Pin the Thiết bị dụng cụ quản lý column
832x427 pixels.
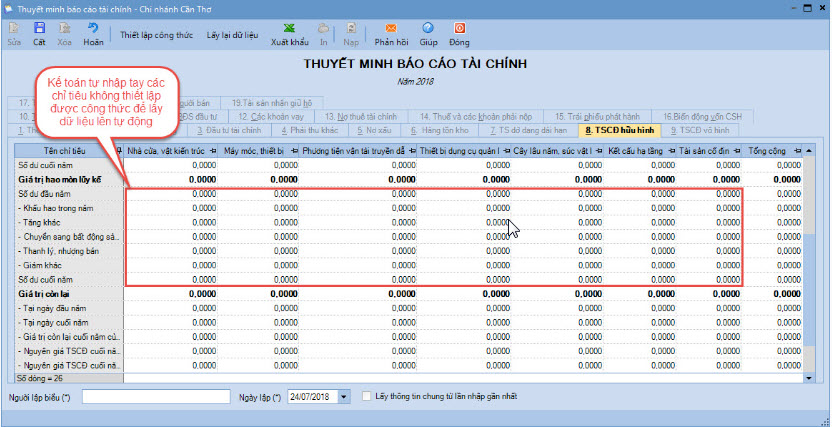click(x=506, y=151)
